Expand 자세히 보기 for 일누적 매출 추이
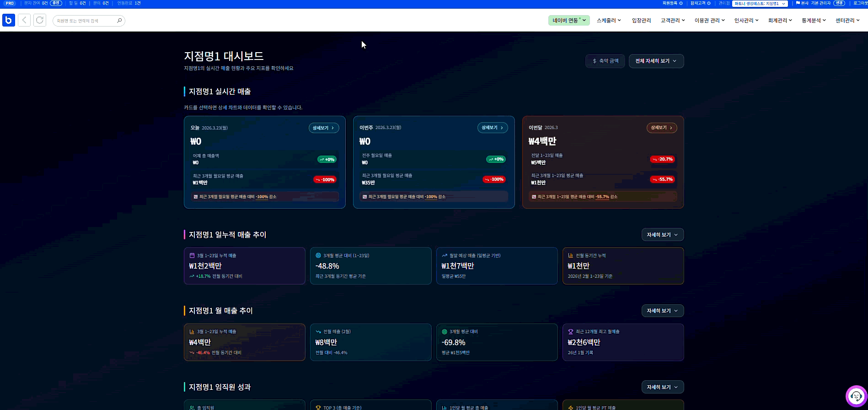The image size is (868, 410). (663, 235)
